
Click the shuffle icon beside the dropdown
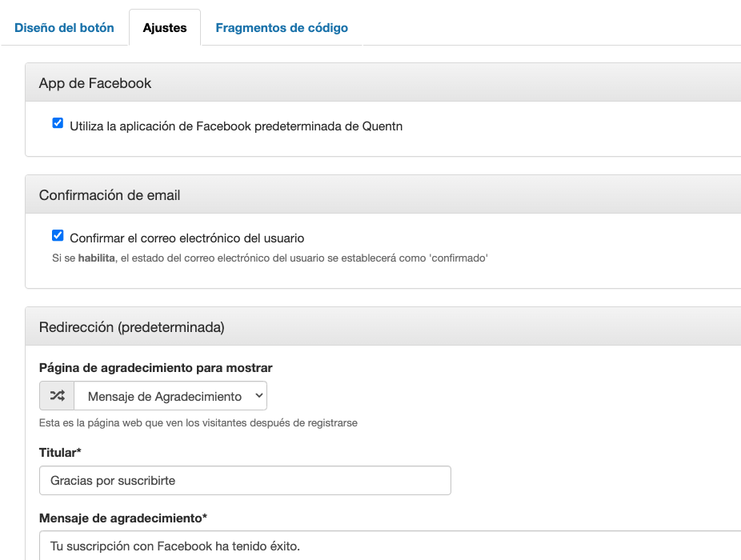57,396
